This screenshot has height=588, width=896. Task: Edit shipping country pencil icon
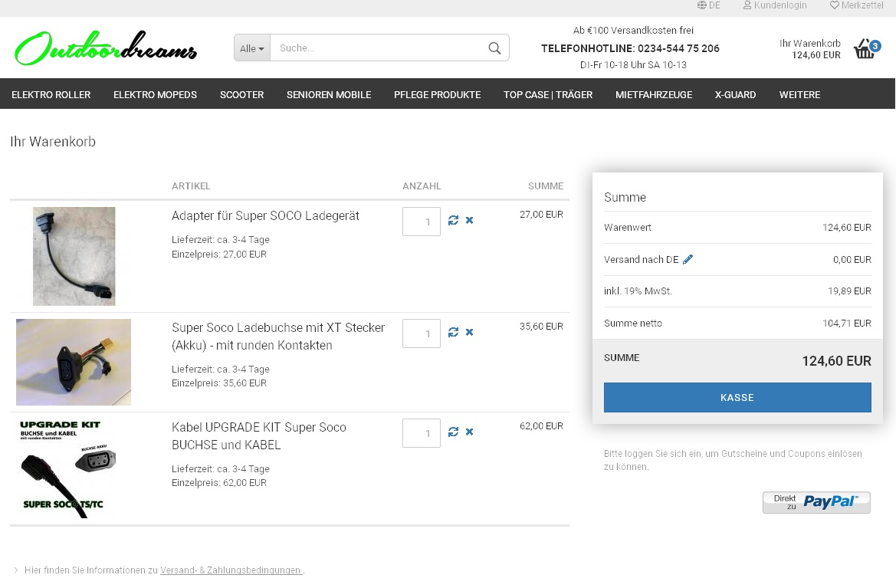[x=688, y=260]
